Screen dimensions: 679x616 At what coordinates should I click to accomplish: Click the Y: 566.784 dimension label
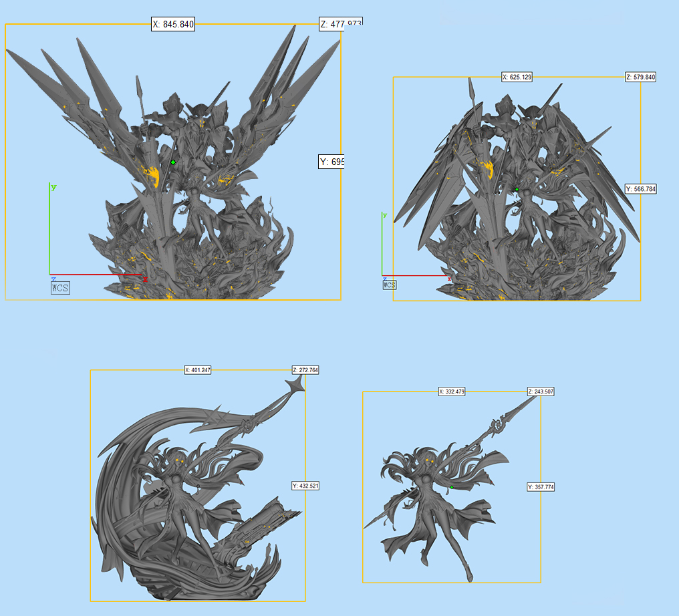641,189
